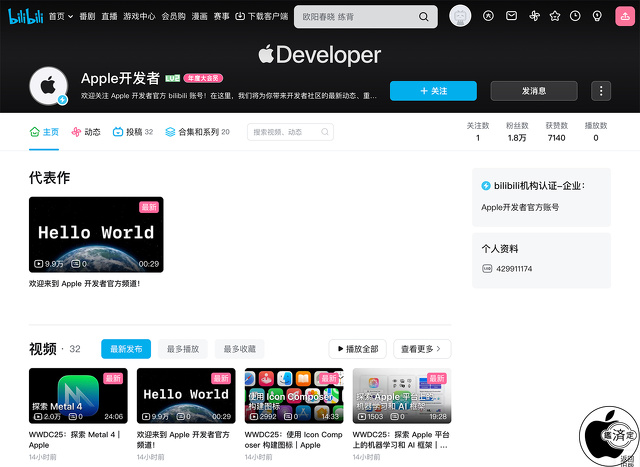This screenshot has width=640, height=467.
Task: Open the Hello World thumbnail in video list
Action: click(186, 396)
